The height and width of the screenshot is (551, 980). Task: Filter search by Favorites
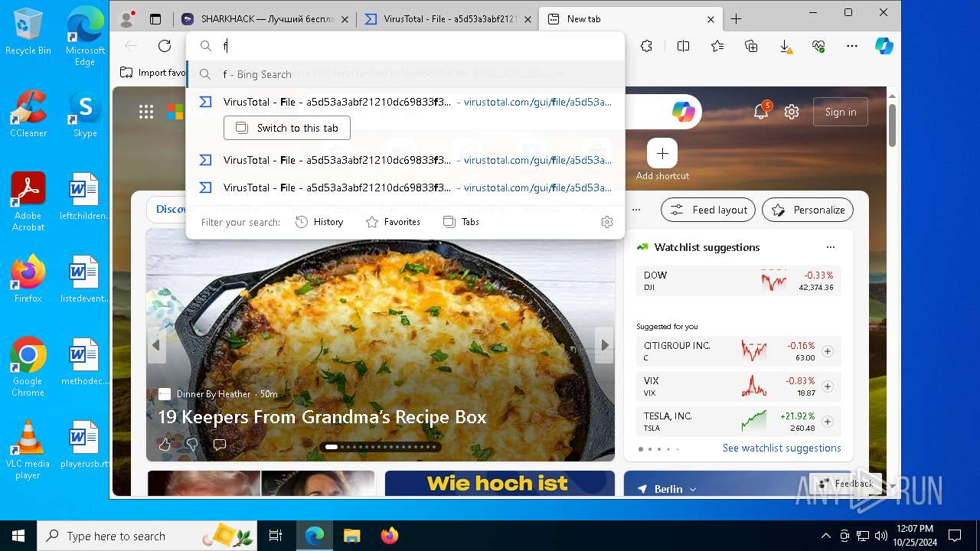tap(393, 222)
